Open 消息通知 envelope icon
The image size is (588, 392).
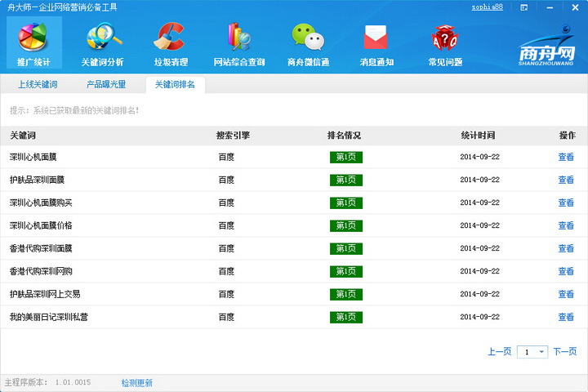click(x=376, y=37)
